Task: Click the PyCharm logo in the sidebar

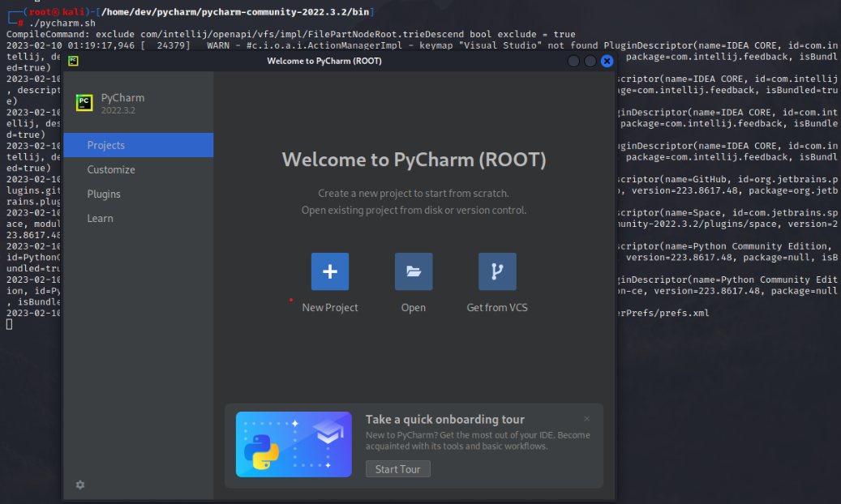Action: (84, 102)
